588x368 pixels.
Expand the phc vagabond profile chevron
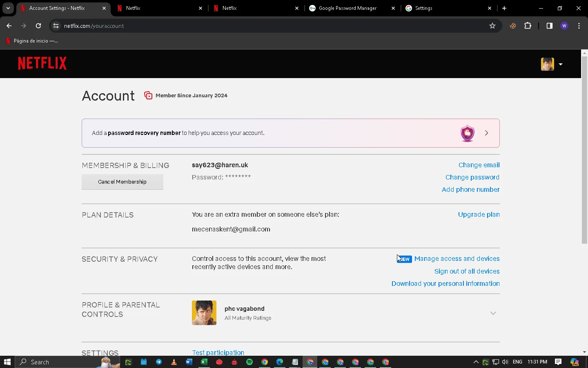click(x=493, y=313)
